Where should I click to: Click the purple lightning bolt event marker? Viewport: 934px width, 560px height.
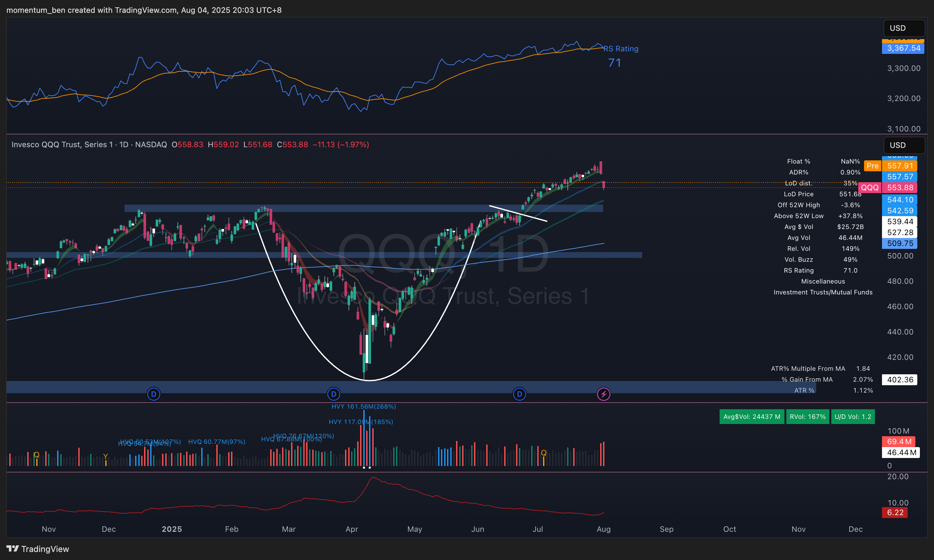tap(603, 394)
